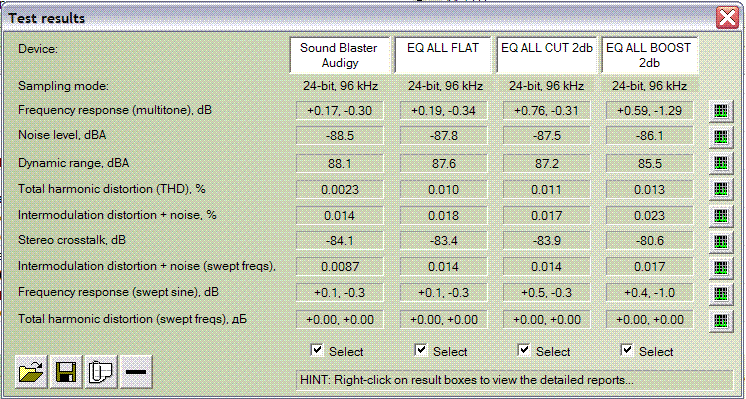Open graph for Dynamic range row

click(x=721, y=163)
